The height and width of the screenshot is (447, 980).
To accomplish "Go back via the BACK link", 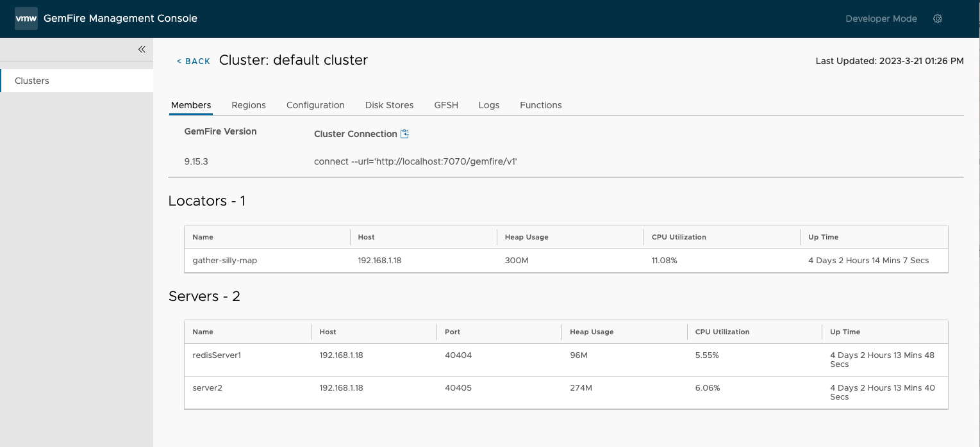I will click(x=194, y=61).
